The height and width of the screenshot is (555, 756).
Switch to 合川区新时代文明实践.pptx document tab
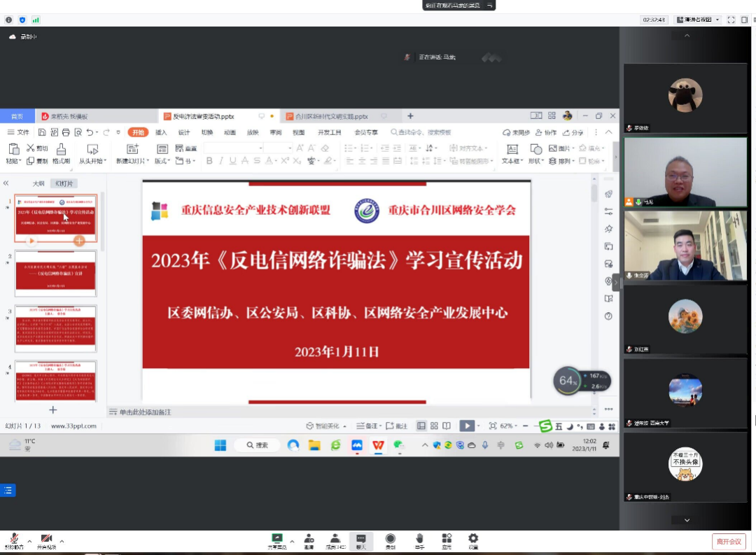332,116
